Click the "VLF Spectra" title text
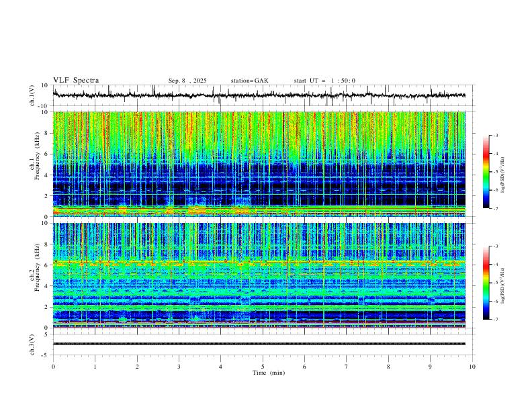532x411 pixels. pyautogui.click(x=76, y=81)
